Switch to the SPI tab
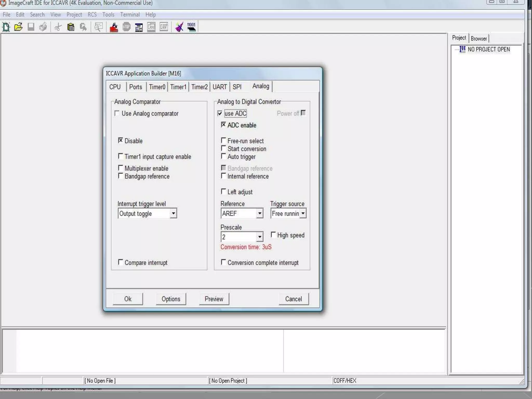The width and height of the screenshot is (532, 399). coord(237,87)
